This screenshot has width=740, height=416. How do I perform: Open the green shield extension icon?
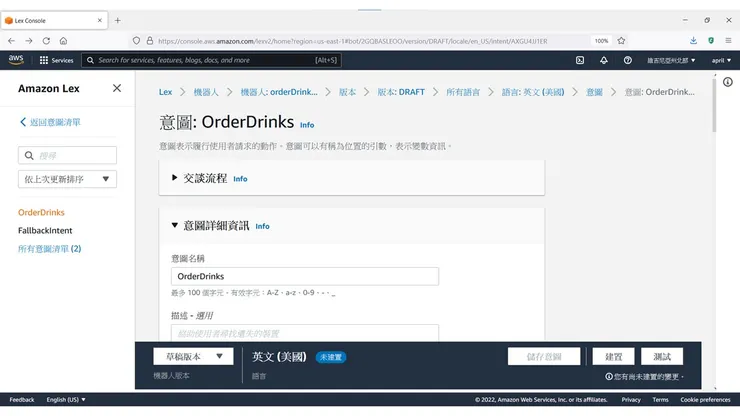tap(711, 41)
